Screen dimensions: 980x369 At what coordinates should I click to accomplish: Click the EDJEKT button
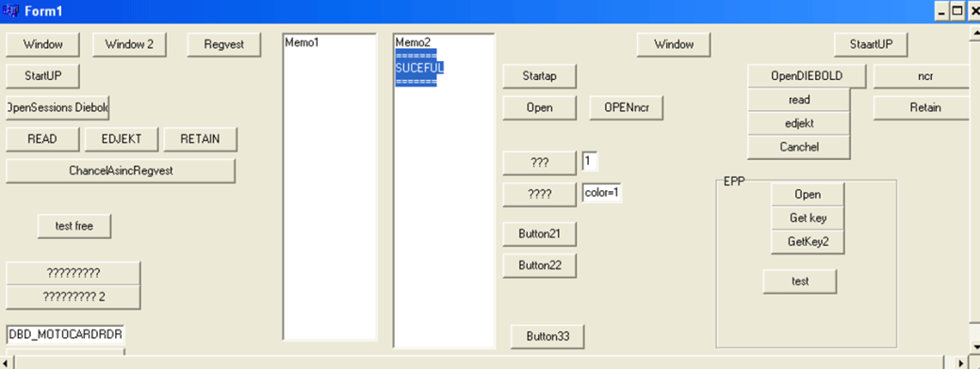pyautogui.click(x=122, y=139)
